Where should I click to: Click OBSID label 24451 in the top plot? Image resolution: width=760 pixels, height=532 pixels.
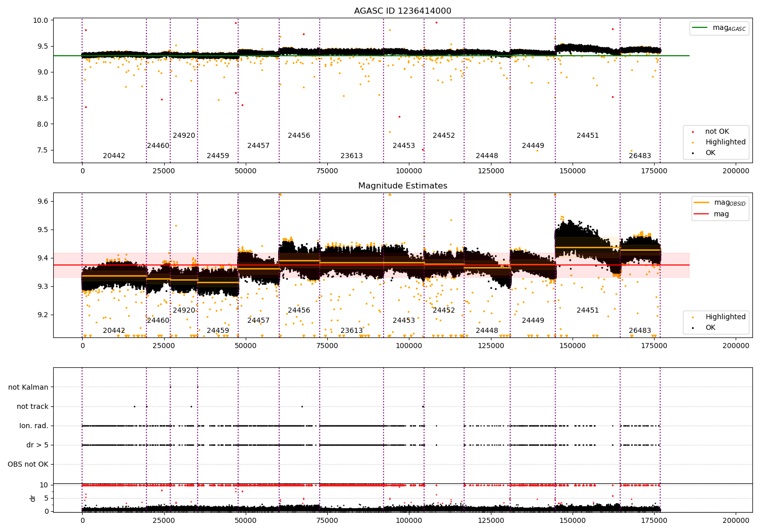point(588,136)
